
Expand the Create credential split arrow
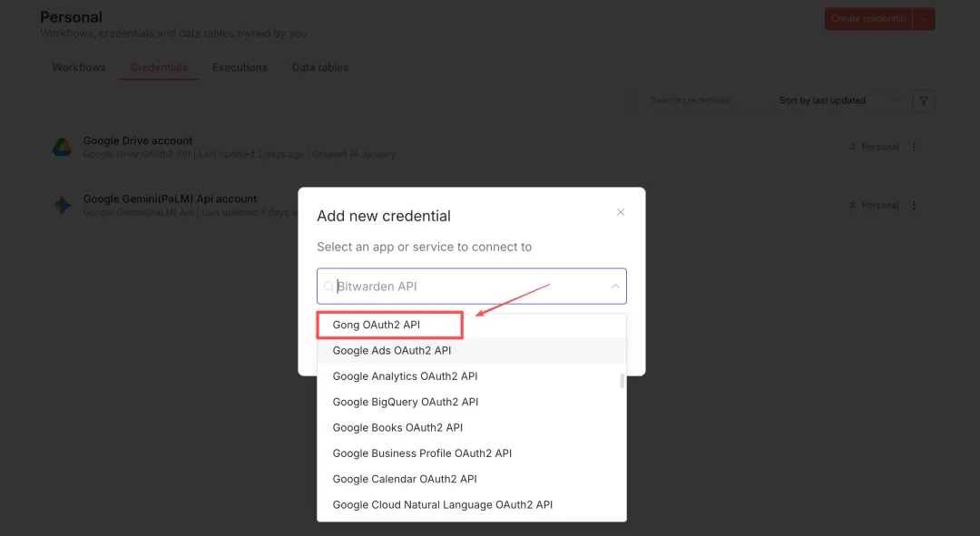(924, 18)
